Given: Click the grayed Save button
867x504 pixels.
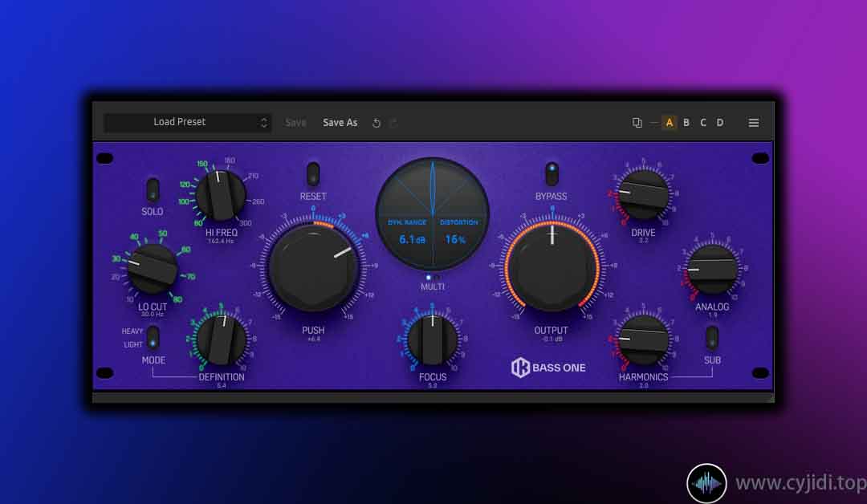Looking at the screenshot, I should coord(295,123).
